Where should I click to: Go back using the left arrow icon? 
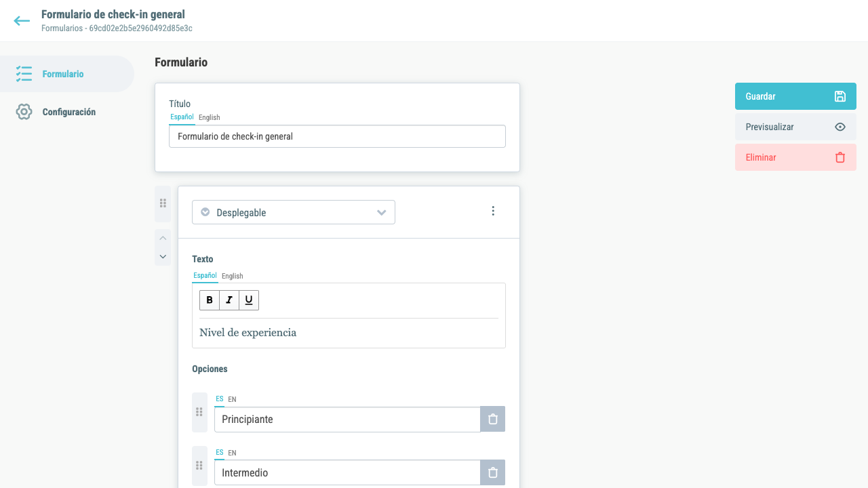click(x=22, y=21)
